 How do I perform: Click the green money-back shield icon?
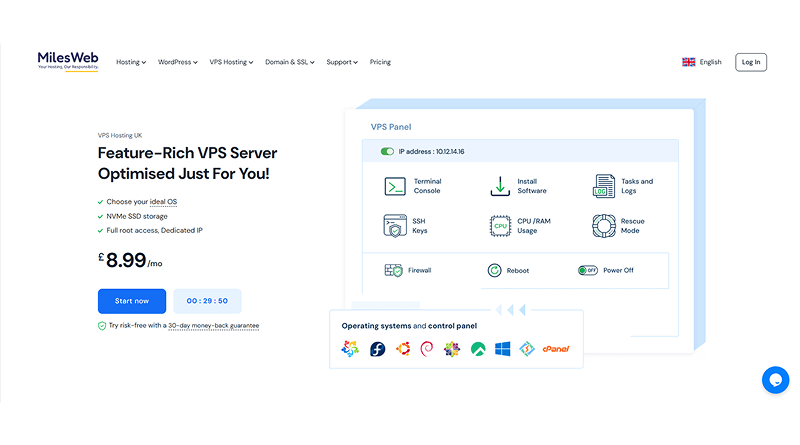pyautogui.click(x=102, y=326)
